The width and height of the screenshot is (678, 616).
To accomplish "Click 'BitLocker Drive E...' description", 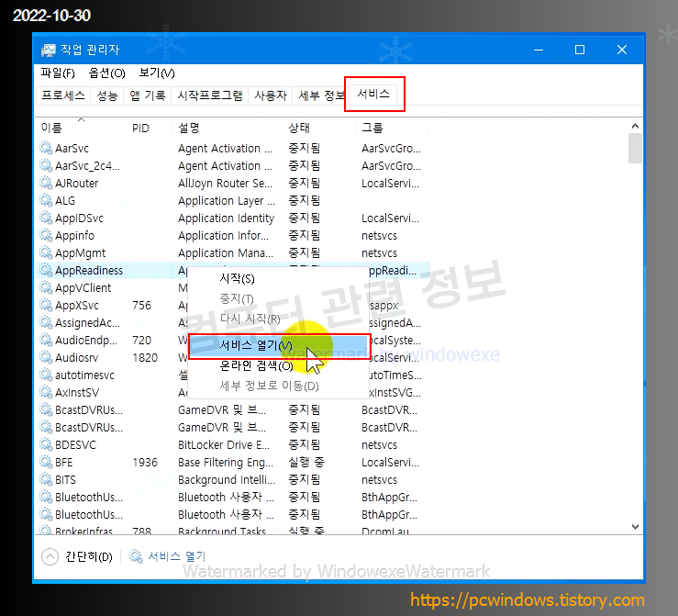I will tap(224, 444).
